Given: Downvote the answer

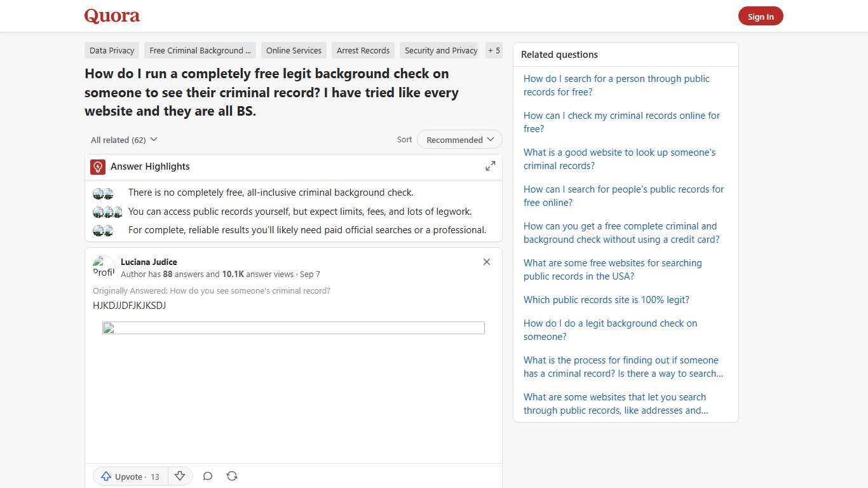Looking at the screenshot, I should 180,476.
